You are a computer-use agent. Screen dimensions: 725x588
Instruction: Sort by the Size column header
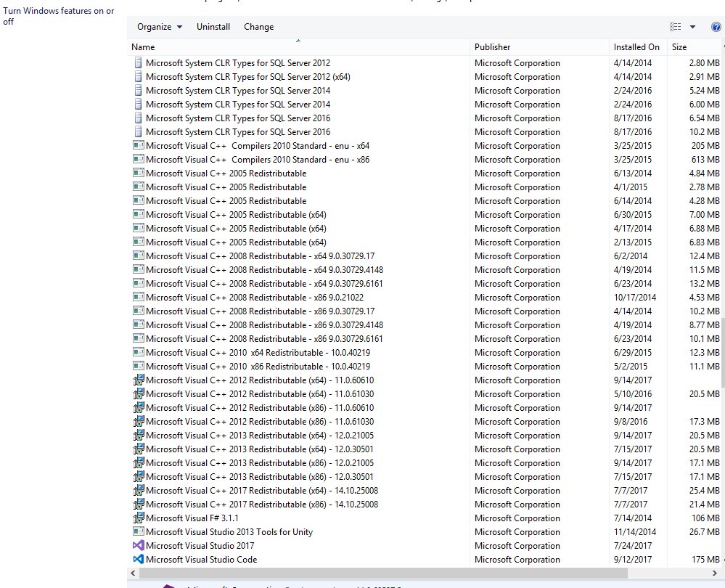(x=695, y=46)
